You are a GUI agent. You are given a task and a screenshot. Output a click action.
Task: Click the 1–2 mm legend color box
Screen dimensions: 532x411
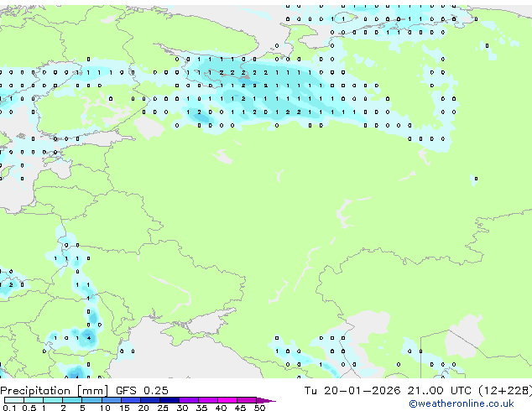[x=53, y=400]
